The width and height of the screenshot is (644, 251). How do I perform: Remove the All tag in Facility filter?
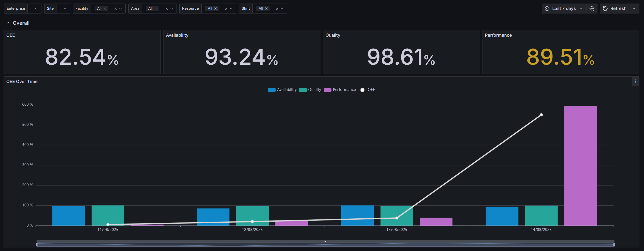(x=105, y=9)
